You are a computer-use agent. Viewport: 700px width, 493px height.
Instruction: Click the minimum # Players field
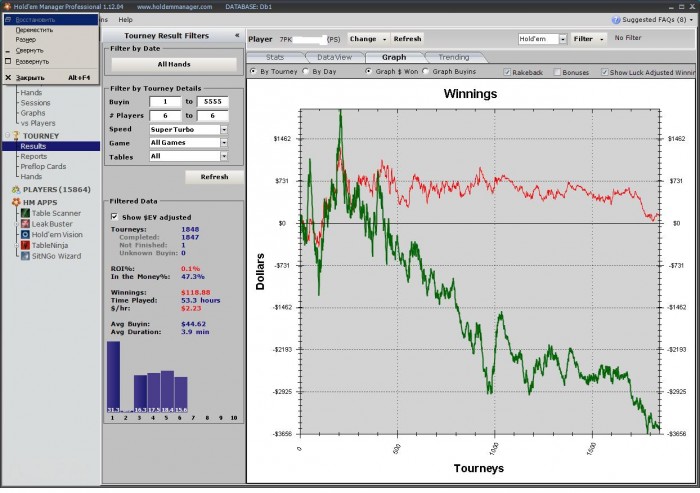(x=165, y=116)
